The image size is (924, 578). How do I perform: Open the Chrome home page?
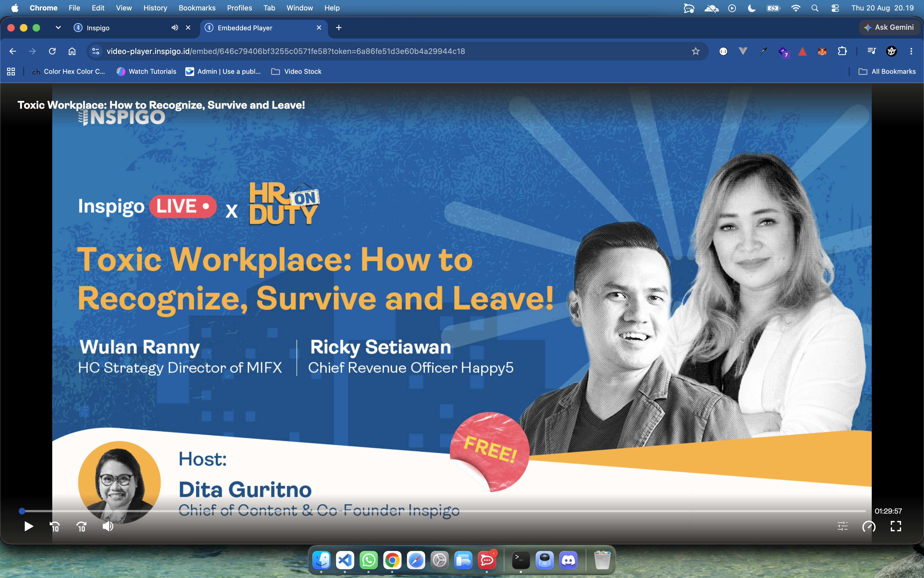[72, 51]
